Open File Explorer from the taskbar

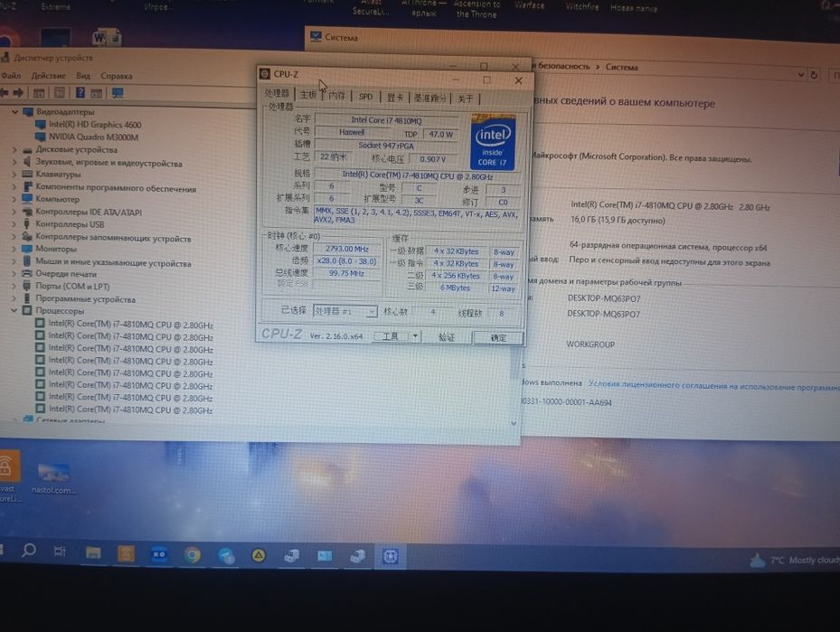93,553
